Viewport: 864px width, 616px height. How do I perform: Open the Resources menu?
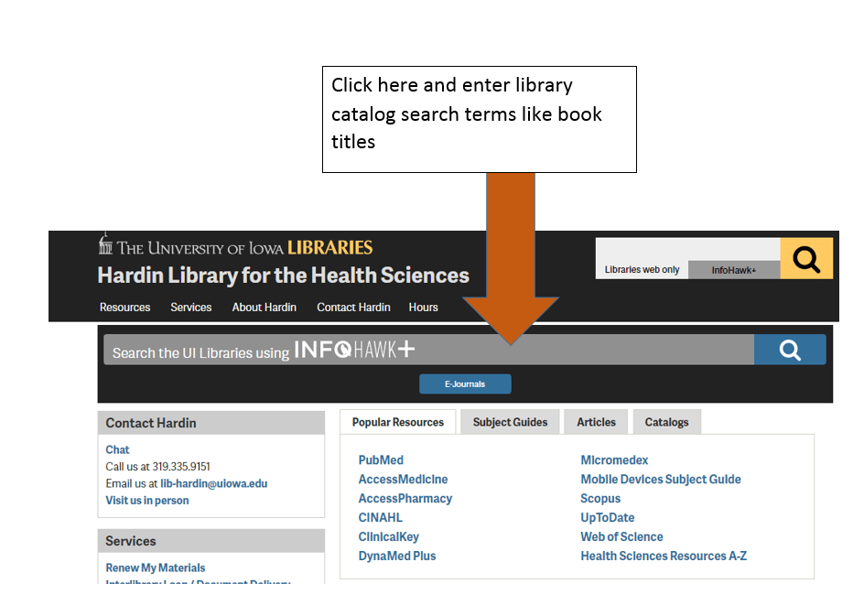[124, 308]
